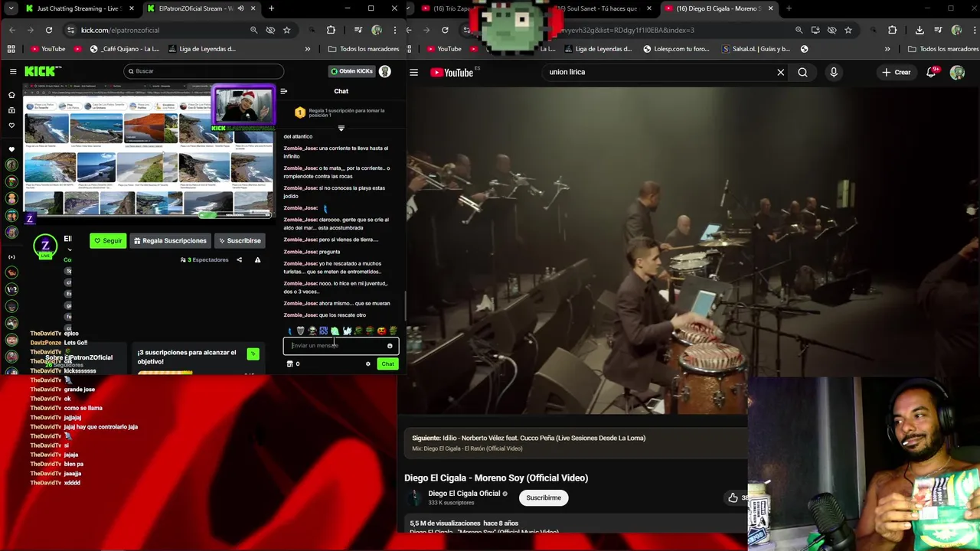The width and height of the screenshot is (980, 551).
Task: Click Kick user profile avatar
Action: [x=385, y=71]
